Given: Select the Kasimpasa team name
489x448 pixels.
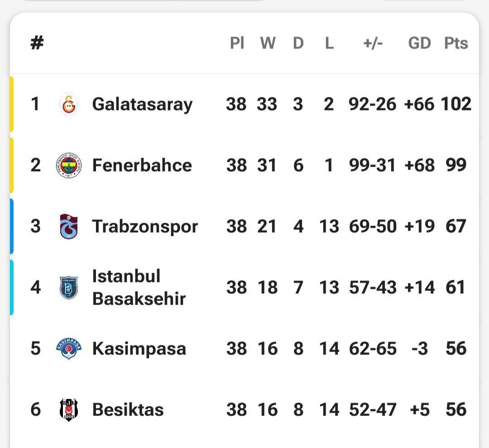Looking at the screenshot, I should tap(139, 348).
